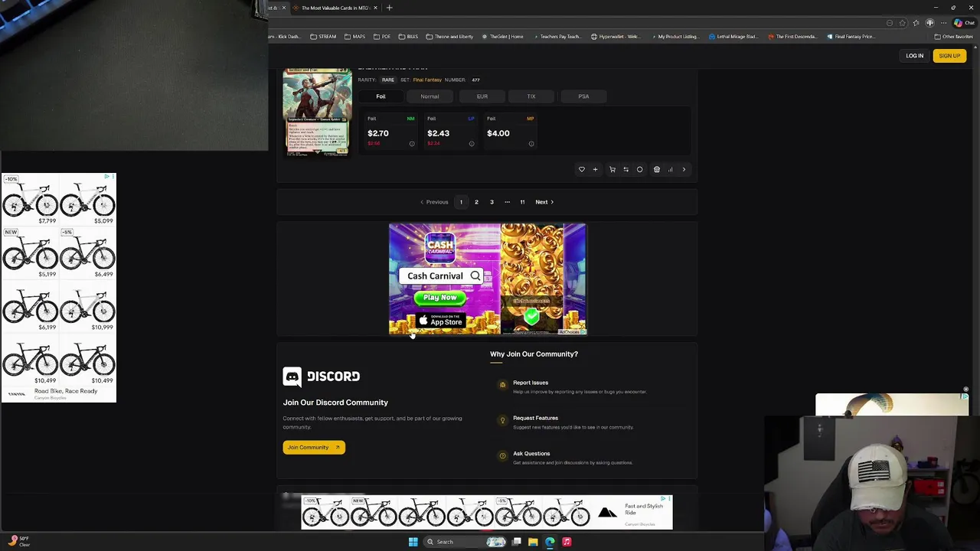980x551 pixels.
Task: Open Throne and Liberty bookmarks folder
Action: (449, 37)
